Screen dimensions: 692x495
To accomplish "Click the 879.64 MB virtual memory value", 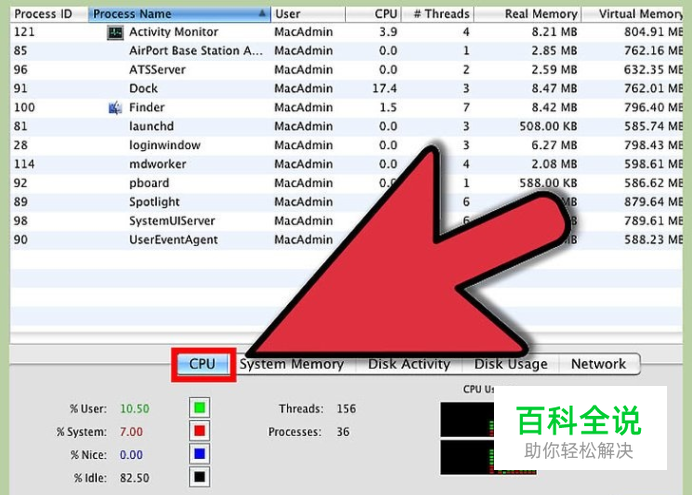I will point(653,202).
